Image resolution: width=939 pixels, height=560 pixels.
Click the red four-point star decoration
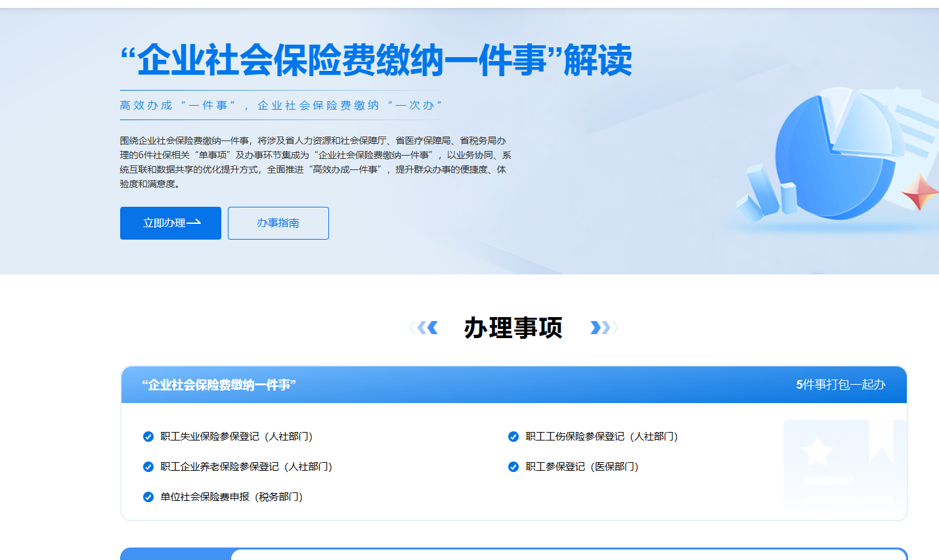920,192
